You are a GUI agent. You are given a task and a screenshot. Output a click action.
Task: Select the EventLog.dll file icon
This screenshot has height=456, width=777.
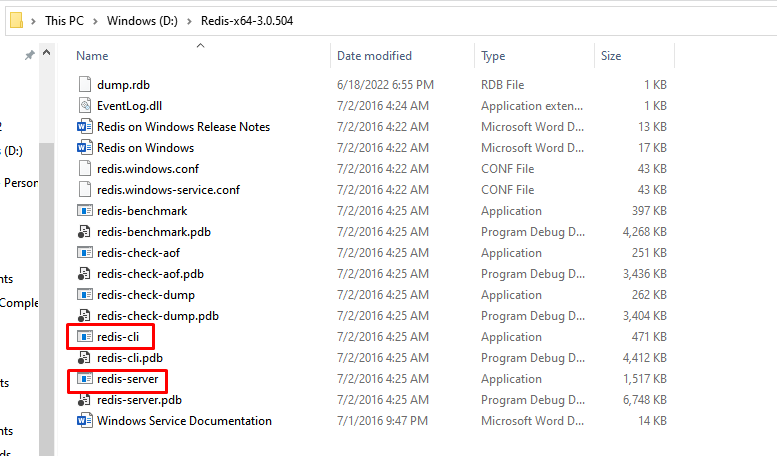click(84, 106)
